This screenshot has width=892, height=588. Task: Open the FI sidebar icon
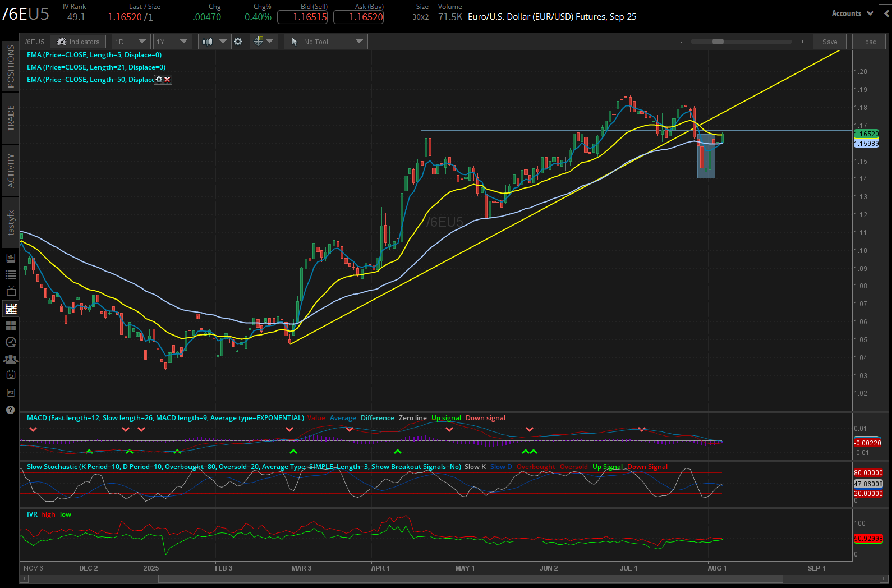coord(11,393)
